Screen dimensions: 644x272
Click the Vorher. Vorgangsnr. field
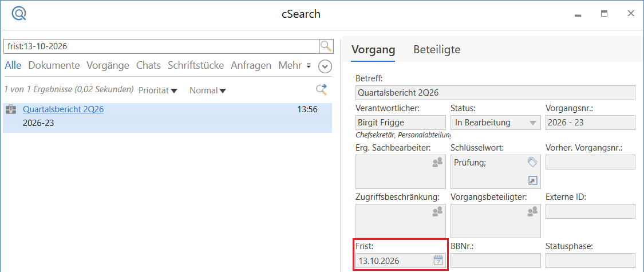tap(590, 162)
